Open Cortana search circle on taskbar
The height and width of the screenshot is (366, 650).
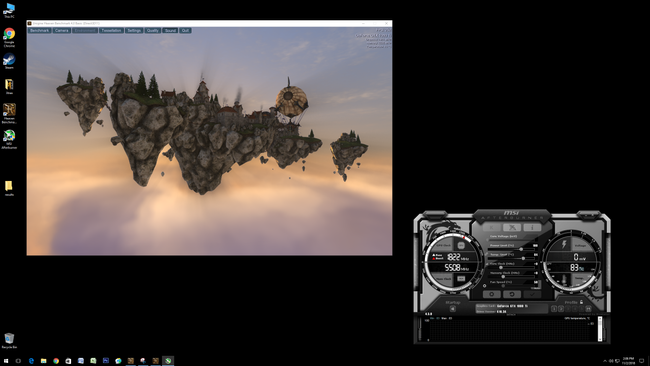18,361
